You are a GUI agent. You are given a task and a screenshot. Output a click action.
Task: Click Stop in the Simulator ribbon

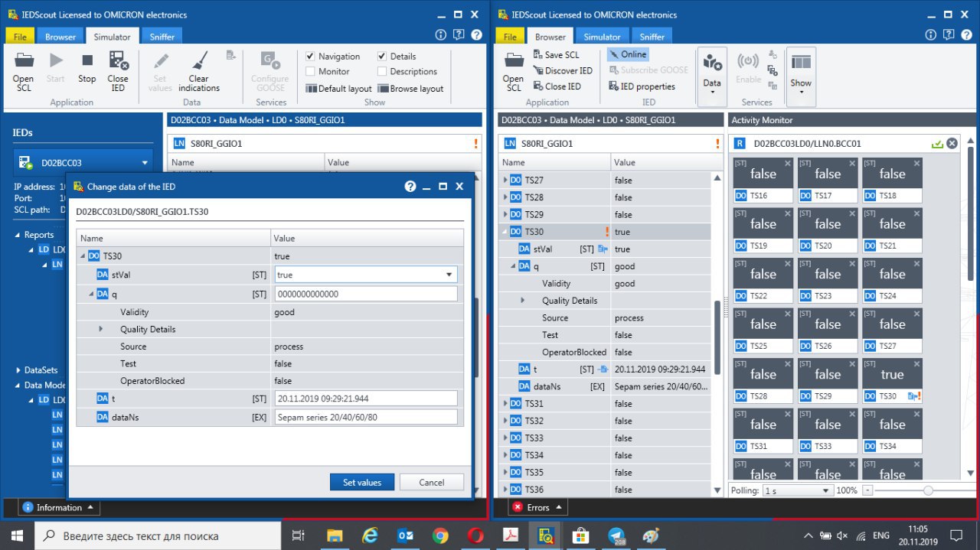[87, 67]
